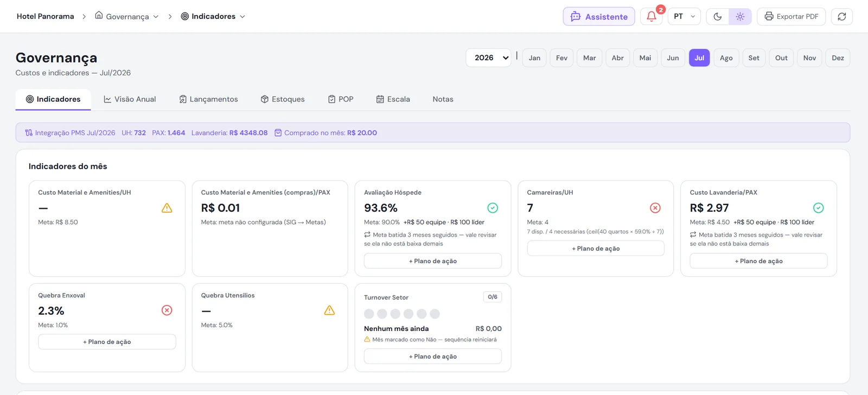The image size is (868, 395).
Task: Switch to the Visão Anual tab
Action: tap(130, 99)
